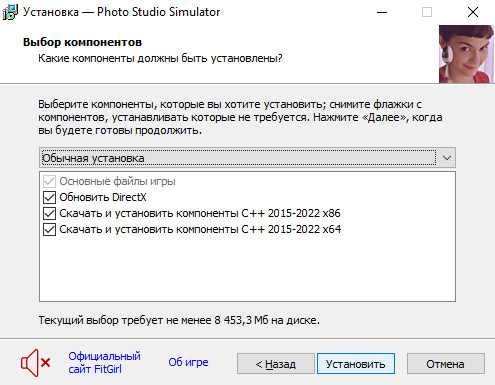Toggle C++ 2015-2022 x86 components checkbox
The height and width of the screenshot is (385, 495).
click(49, 213)
